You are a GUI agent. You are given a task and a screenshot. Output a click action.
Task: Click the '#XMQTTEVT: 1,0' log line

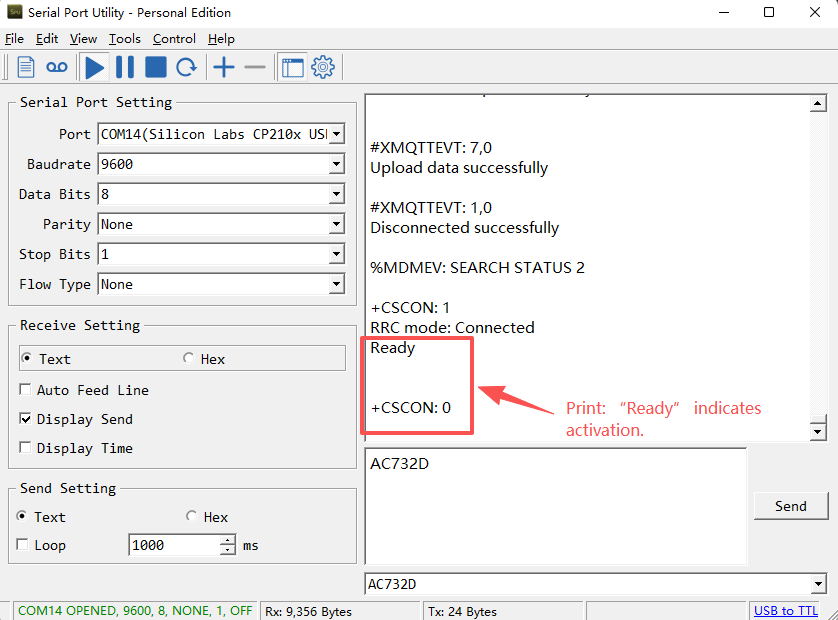pos(431,207)
